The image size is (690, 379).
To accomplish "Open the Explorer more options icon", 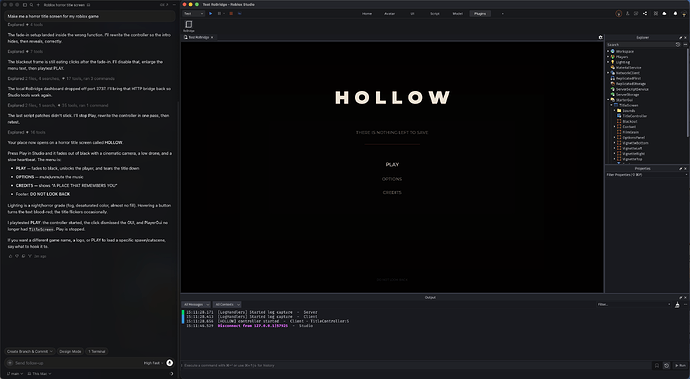I will coord(685,44).
